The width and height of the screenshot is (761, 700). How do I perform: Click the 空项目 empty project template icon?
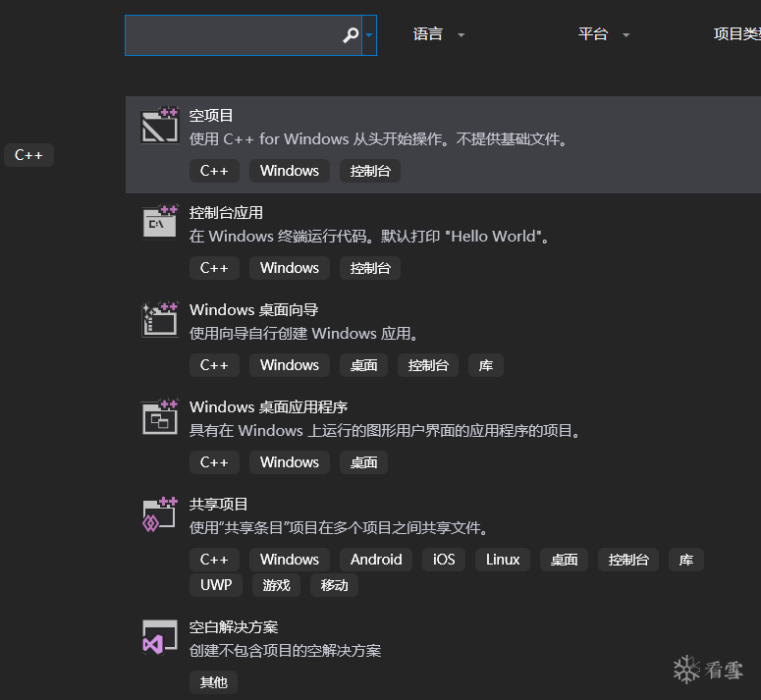click(160, 126)
